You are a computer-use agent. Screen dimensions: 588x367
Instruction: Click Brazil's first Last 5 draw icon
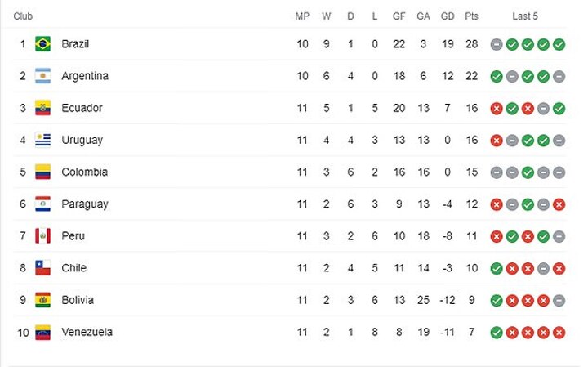pos(497,44)
